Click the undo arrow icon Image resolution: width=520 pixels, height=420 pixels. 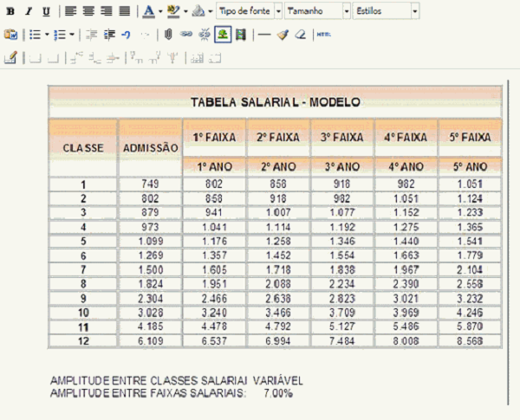[127, 35]
